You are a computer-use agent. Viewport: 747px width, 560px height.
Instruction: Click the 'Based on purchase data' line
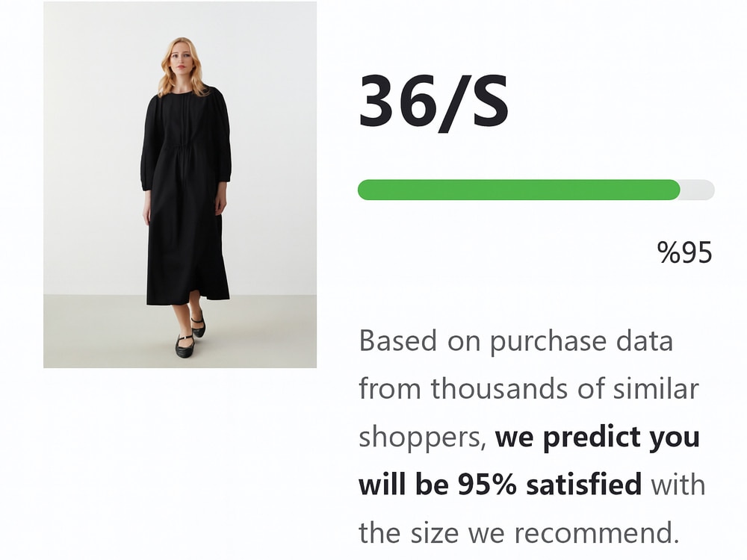click(x=516, y=341)
